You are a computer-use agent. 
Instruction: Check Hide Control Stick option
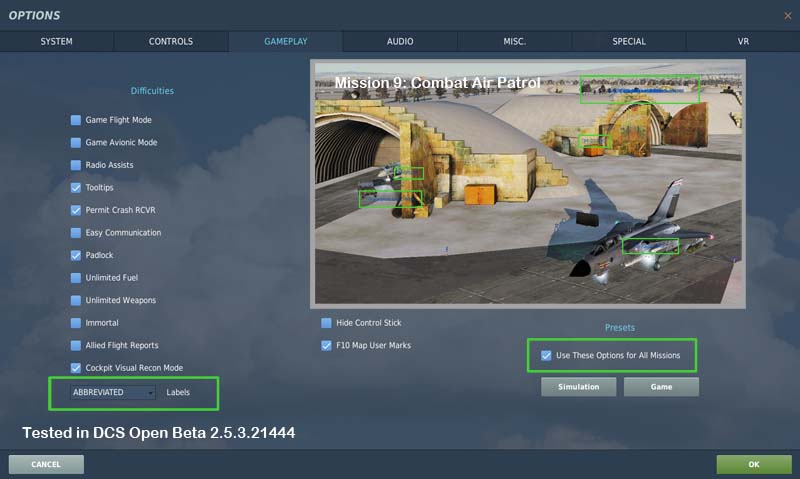click(326, 323)
